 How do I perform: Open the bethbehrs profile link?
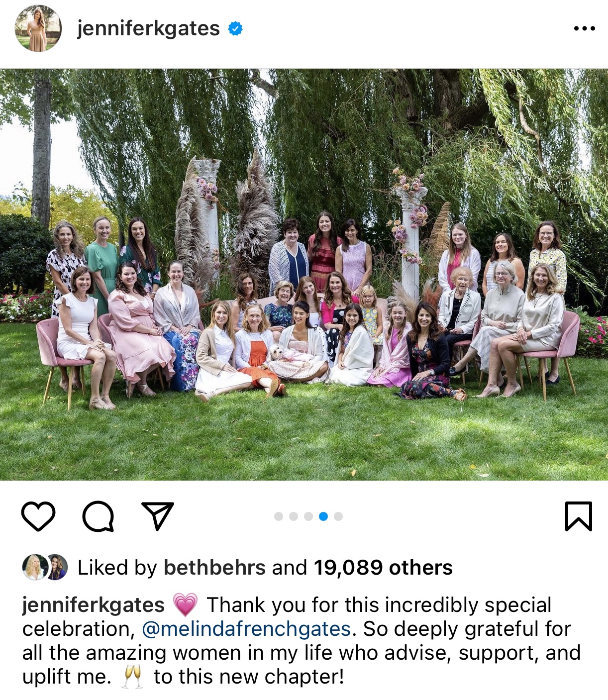pos(214,567)
